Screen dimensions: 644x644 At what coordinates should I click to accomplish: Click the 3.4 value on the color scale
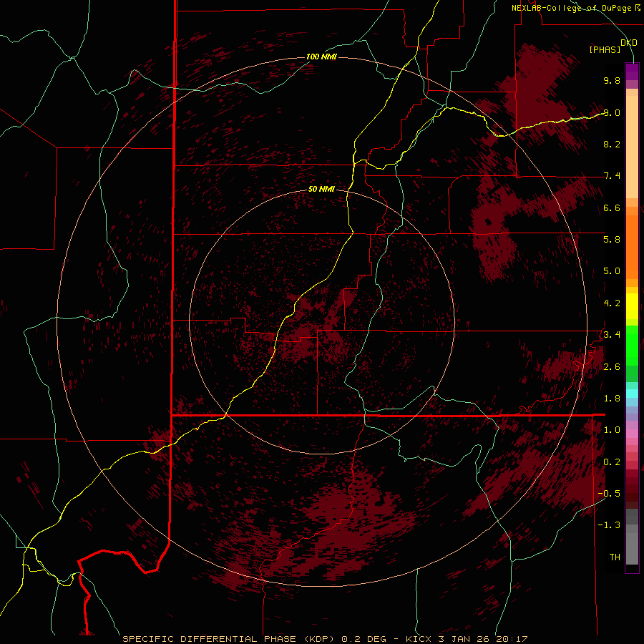[612, 334]
